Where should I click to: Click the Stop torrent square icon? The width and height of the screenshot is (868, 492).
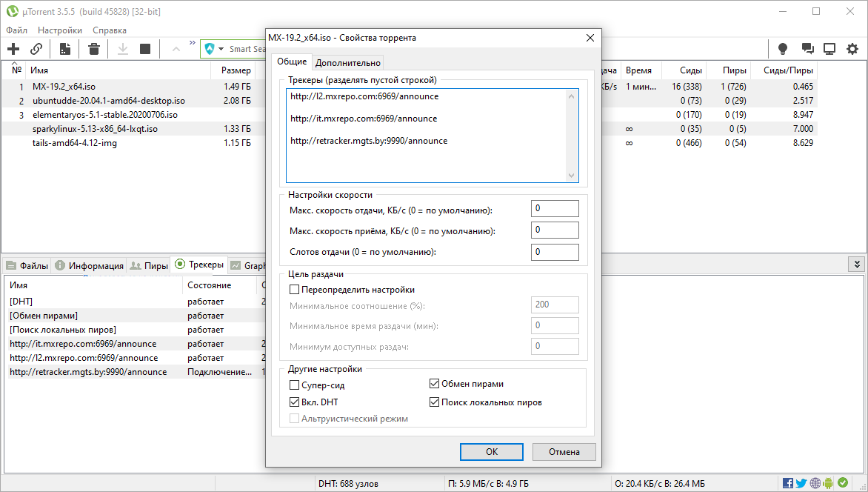point(145,49)
